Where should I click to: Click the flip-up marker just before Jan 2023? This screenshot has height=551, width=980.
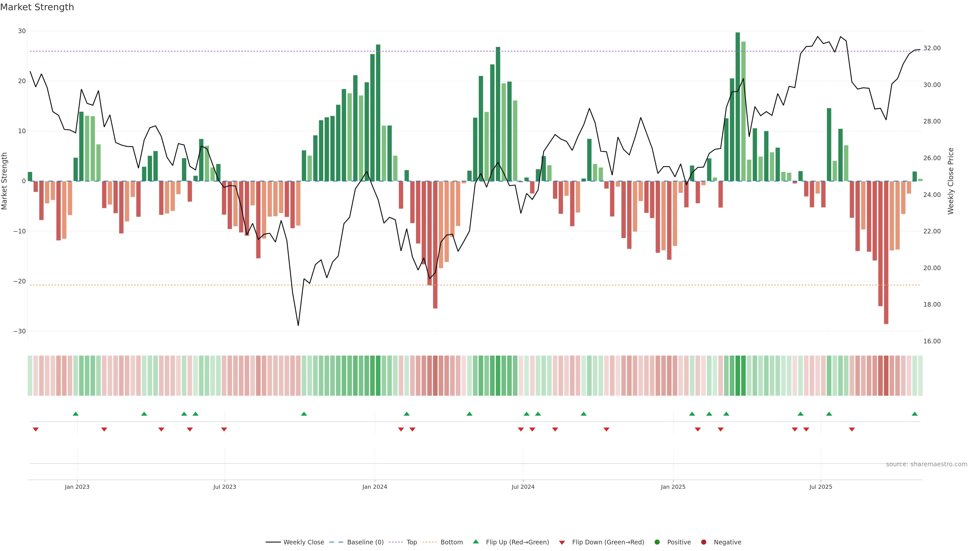click(x=76, y=414)
